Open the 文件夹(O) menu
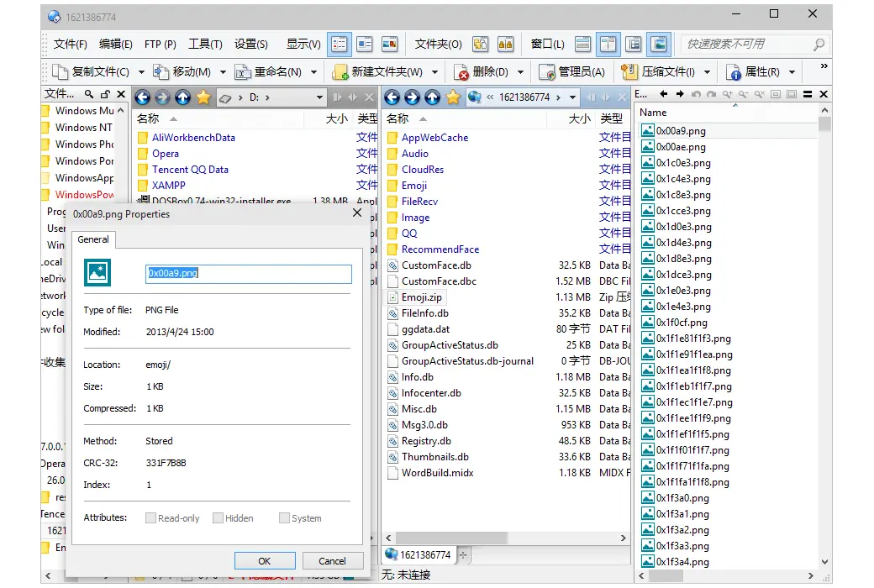Screen dimensions: 874x588 point(438,44)
